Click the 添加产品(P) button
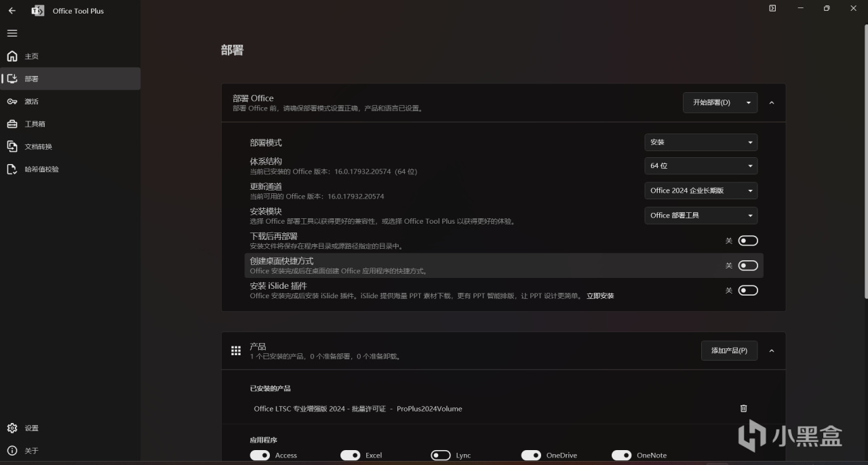 click(729, 350)
